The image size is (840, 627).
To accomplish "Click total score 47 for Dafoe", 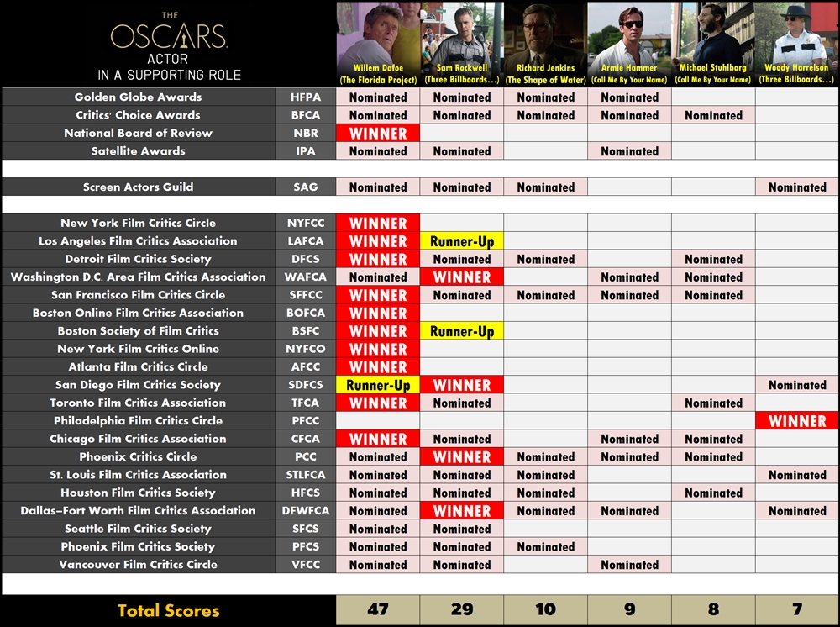I will click(x=378, y=610).
